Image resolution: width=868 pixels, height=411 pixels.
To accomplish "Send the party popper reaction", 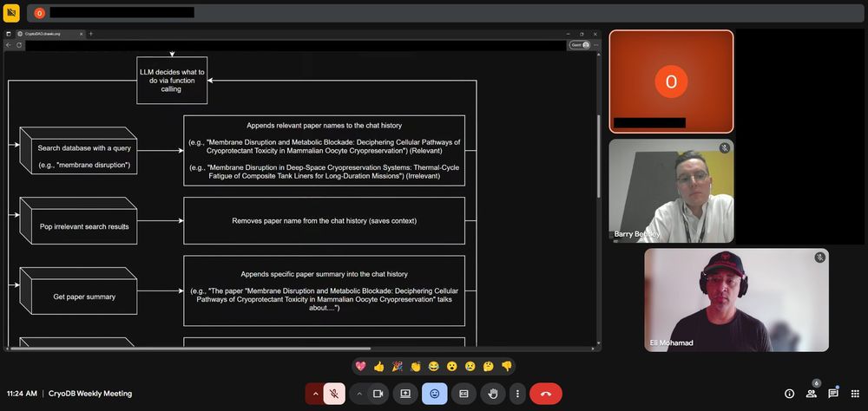I will [398, 366].
